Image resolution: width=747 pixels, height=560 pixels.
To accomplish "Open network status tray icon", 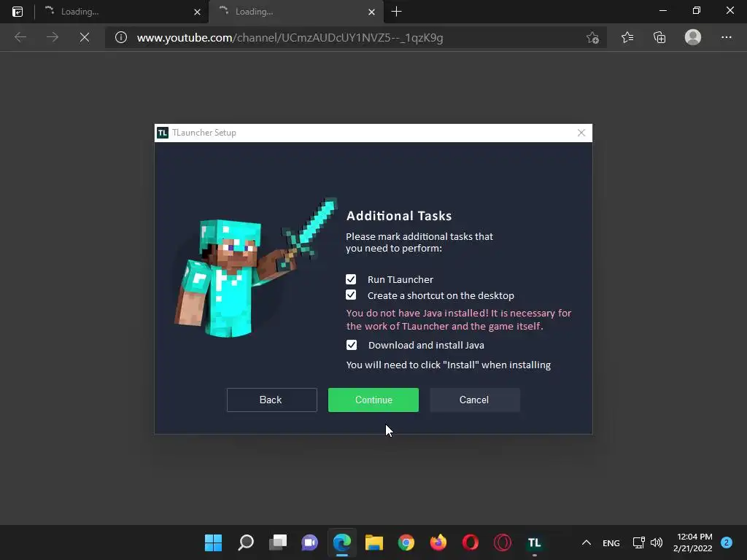I will [x=638, y=542].
